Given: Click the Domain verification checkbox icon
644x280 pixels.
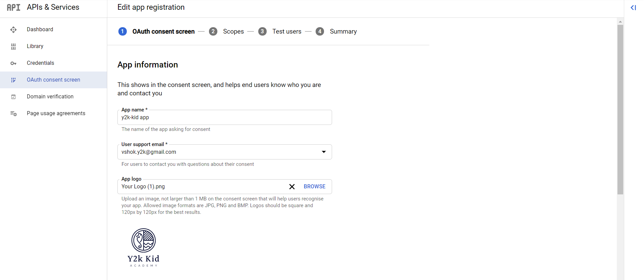Looking at the screenshot, I should tap(13, 97).
